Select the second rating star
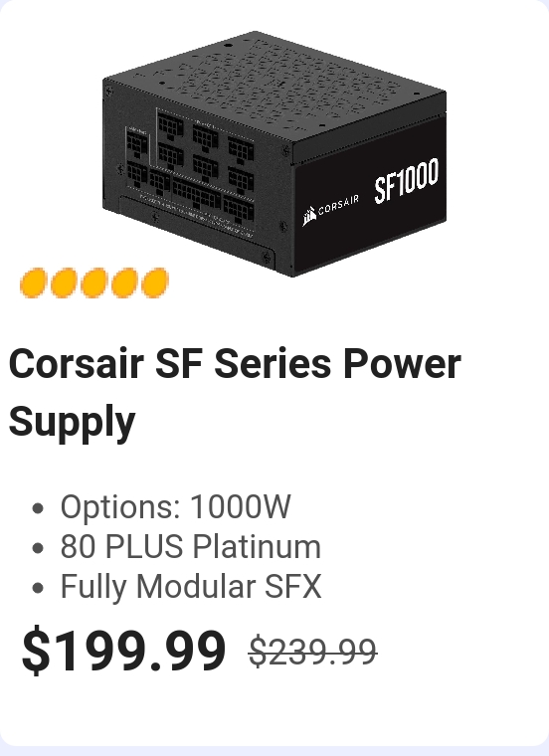 [63, 283]
